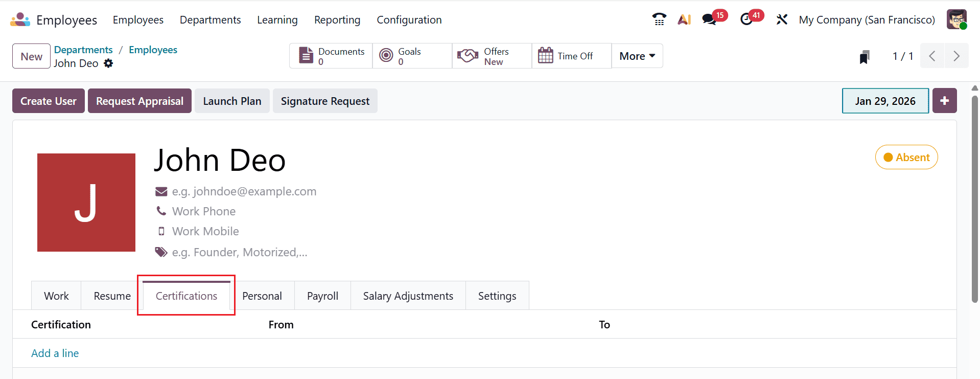Click the bookmark icon near the pager

(865, 56)
